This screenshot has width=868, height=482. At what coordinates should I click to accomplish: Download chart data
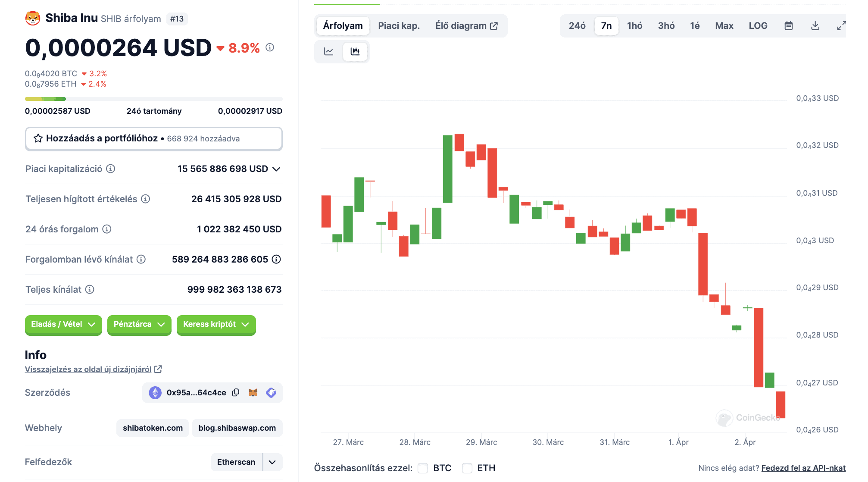pyautogui.click(x=815, y=26)
